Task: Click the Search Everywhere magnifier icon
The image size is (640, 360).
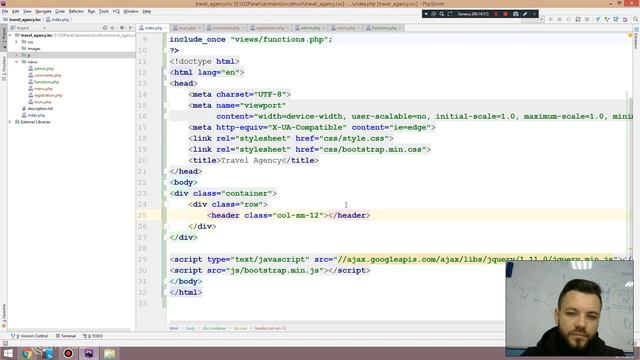Action: (x=636, y=20)
